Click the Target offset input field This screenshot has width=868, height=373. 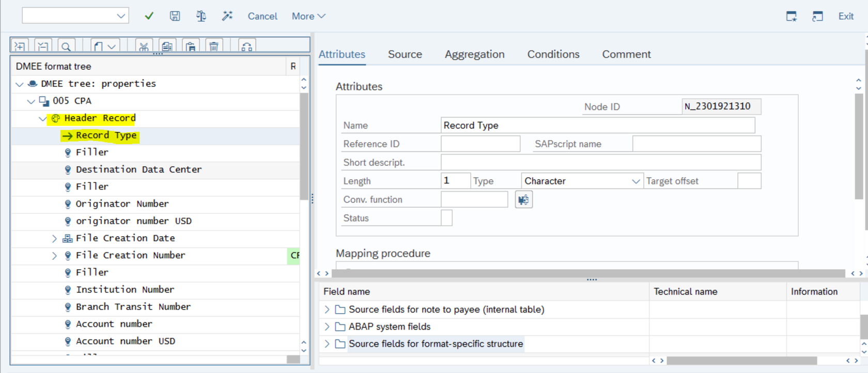click(x=749, y=181)
